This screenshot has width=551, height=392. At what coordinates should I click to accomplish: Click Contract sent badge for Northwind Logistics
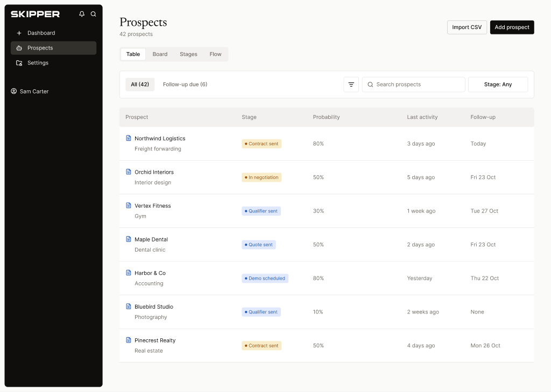coord(262,144)
